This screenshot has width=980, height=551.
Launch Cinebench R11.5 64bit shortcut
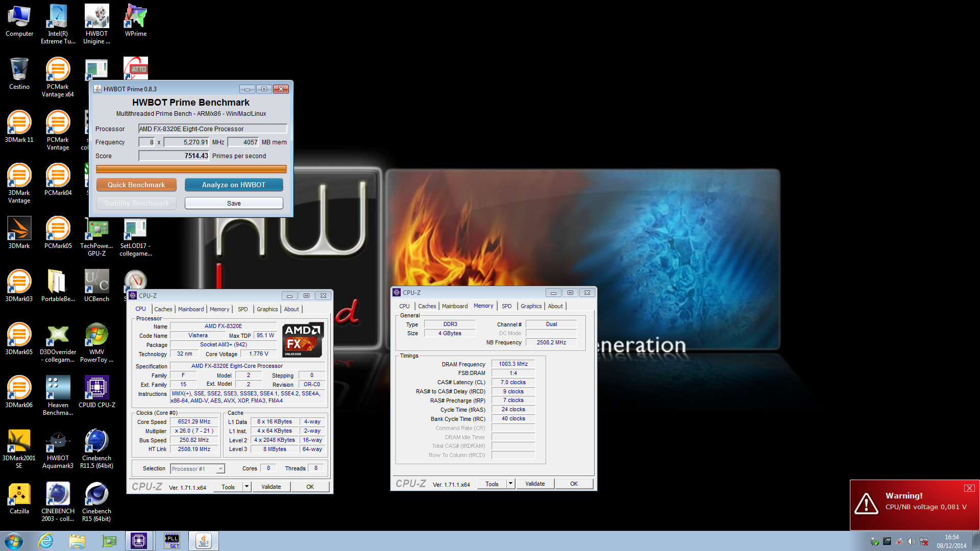96,448
